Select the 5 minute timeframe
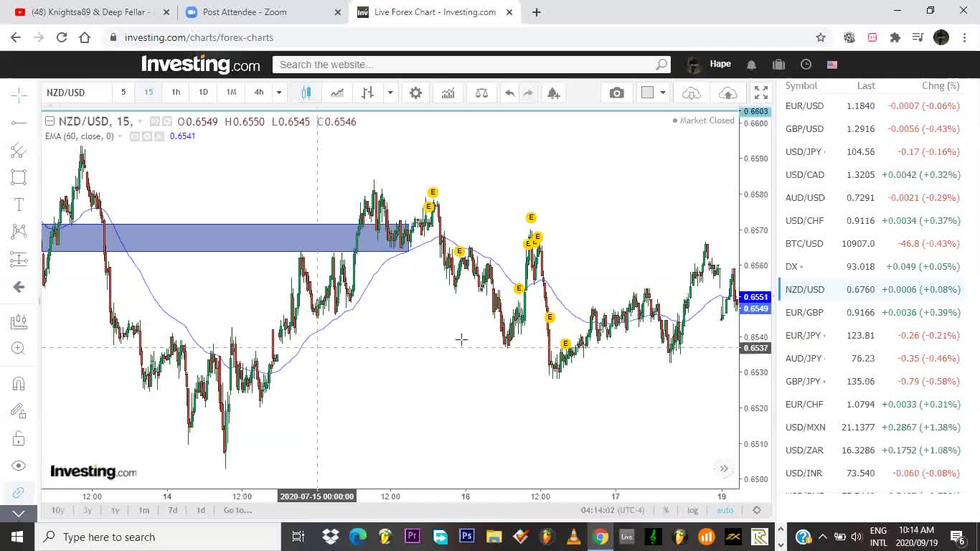Image resolution: width=980 pixels, height=551 pixels. (x=123, y=92)
